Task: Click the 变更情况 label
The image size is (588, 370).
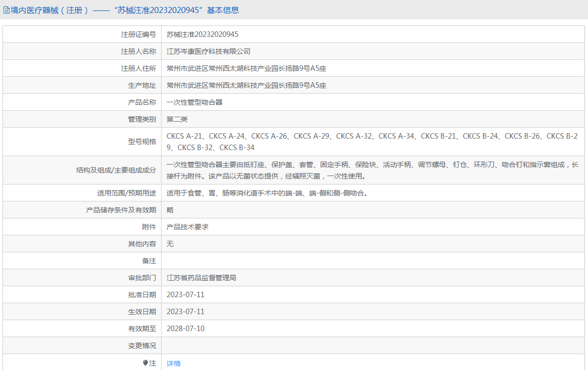Action: (x=142, y=345)
